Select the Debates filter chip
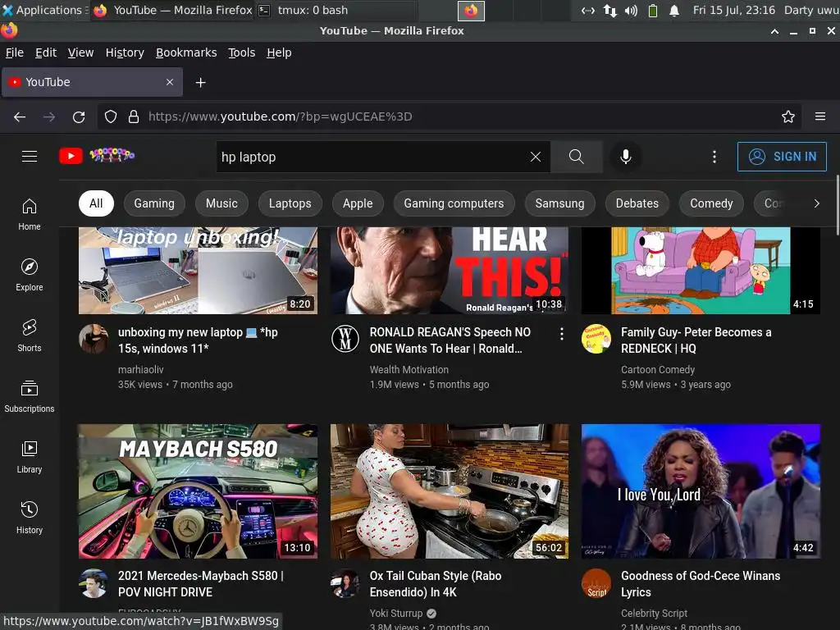840x630 pixels. (x=637, y=203)
